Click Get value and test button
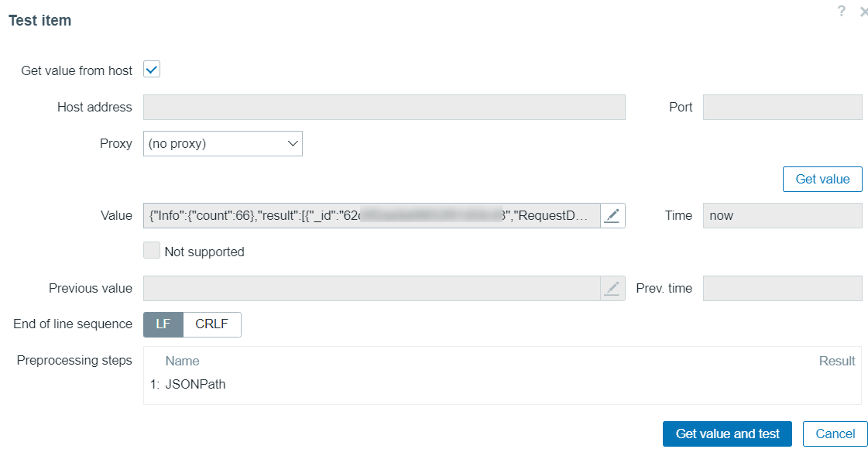The height and width of the screenshot is (449, 868). [727, 434]
